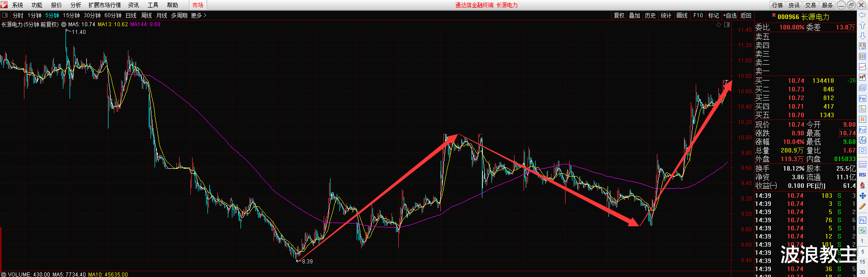The height and width of the screenshot is (277, 868).
Task: Select the 15分钟 period
Action: pos(71,15)
